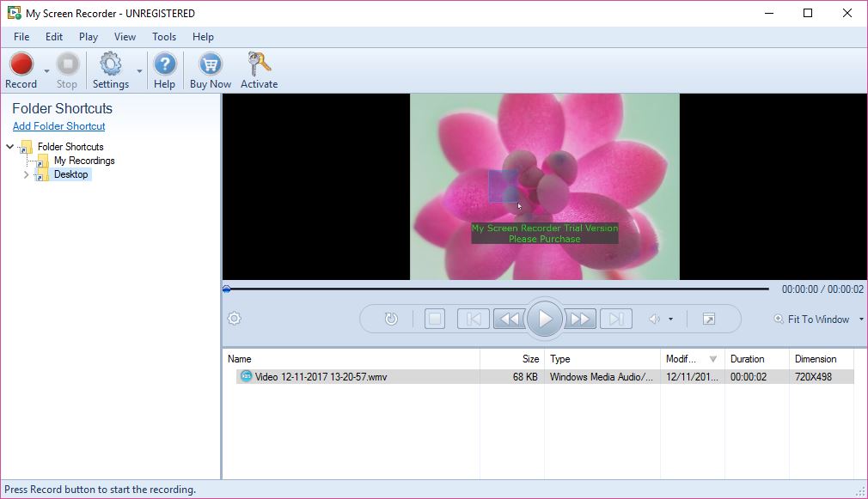Click the Activate key icon

point(258,64)
